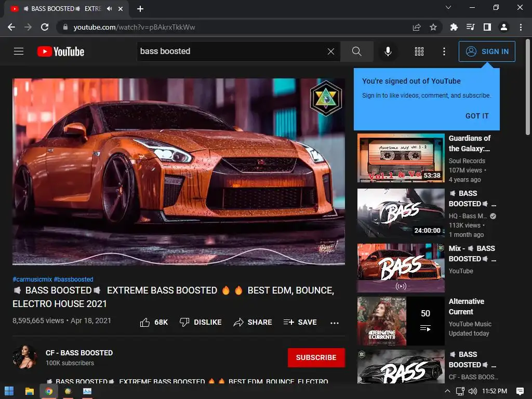Subscribe to CF - BASS BOOSTED
532x399 pixels.
(316, 357)
